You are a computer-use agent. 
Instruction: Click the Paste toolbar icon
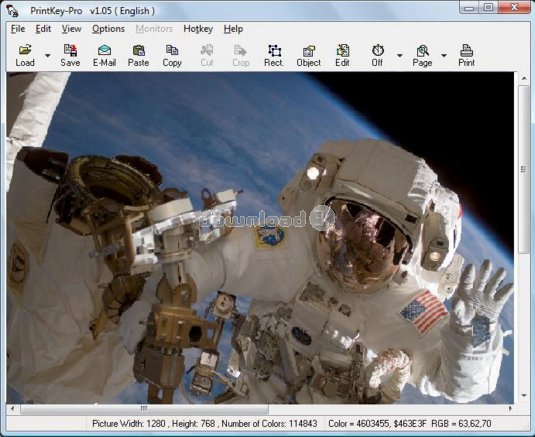138,55
